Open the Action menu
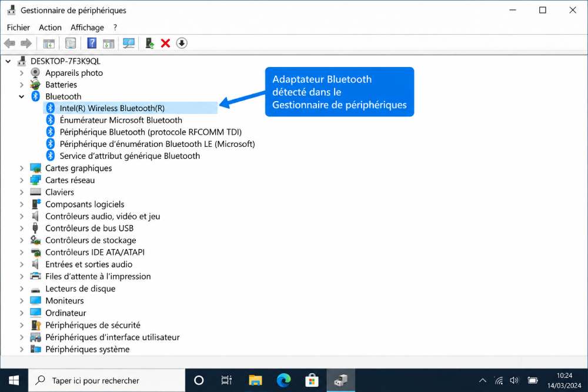588x392 pixels. 50,28
